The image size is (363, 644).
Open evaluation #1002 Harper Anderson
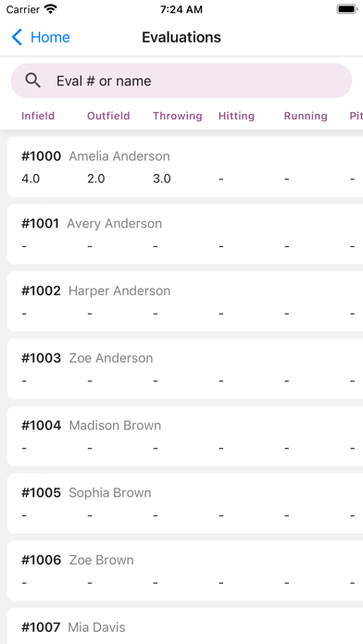click(185, 302)
